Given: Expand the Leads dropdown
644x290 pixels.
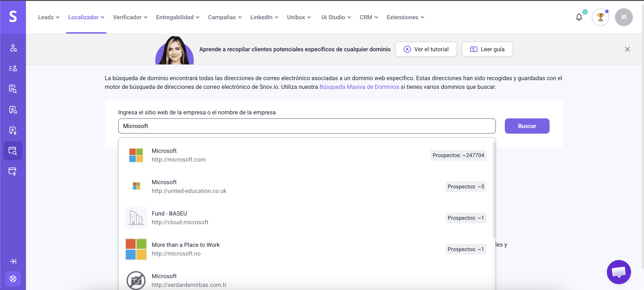Looking at the screenshot, I should pos(49,17).
